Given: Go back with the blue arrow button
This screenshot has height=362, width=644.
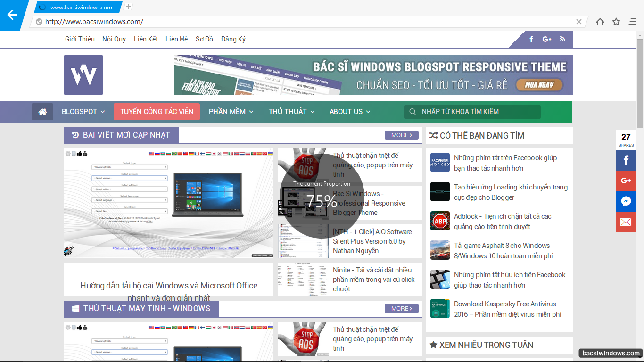Looking at the screenshot, I should tap(12, 15).
